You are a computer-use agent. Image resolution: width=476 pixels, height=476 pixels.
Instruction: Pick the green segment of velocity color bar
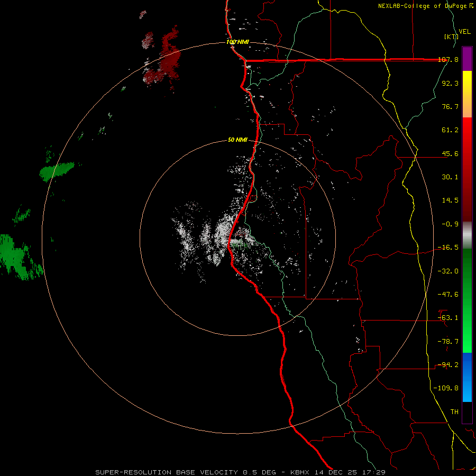point(467,300)
